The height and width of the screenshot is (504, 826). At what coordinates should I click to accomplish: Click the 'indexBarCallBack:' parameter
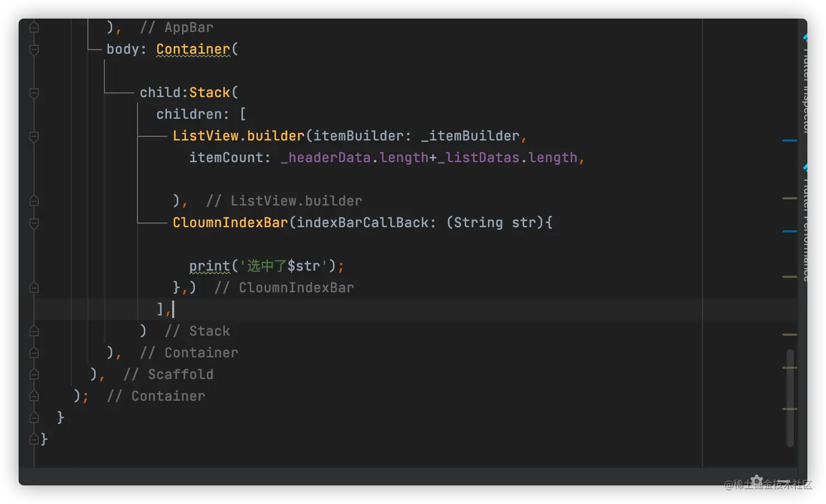coord(367,223)
